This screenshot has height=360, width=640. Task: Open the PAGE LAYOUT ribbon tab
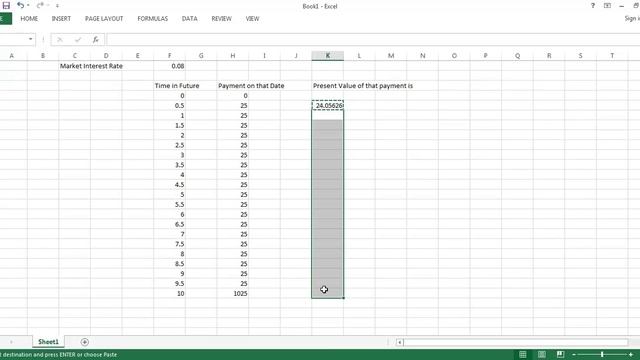[104, 19]
